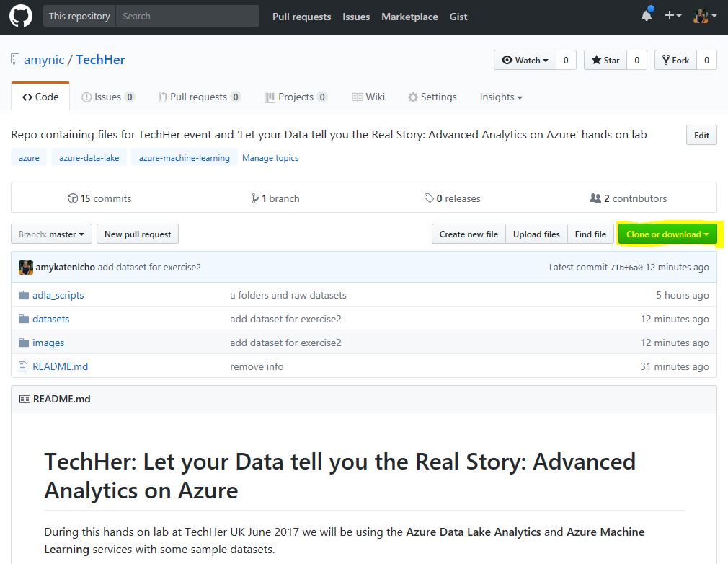728x564 pixels.
Task: Expand Clone or download dropdown
Action: pos(667,234)
